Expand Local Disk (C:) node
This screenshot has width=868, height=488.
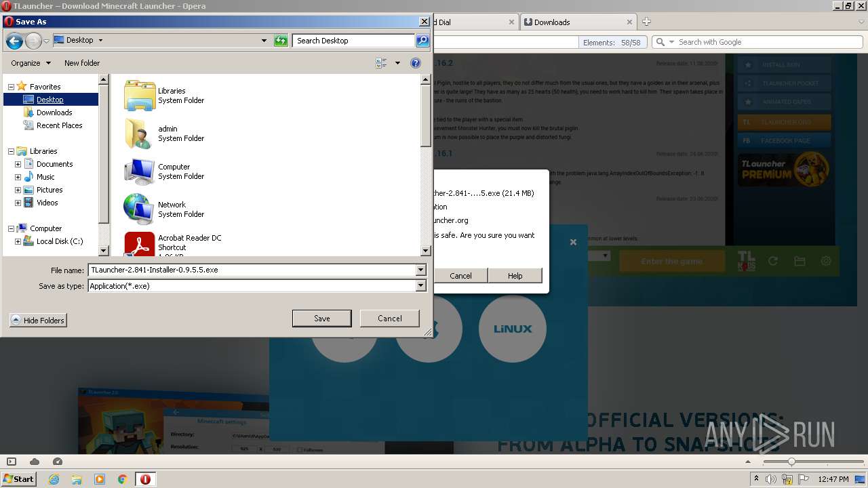coord(18,241)
